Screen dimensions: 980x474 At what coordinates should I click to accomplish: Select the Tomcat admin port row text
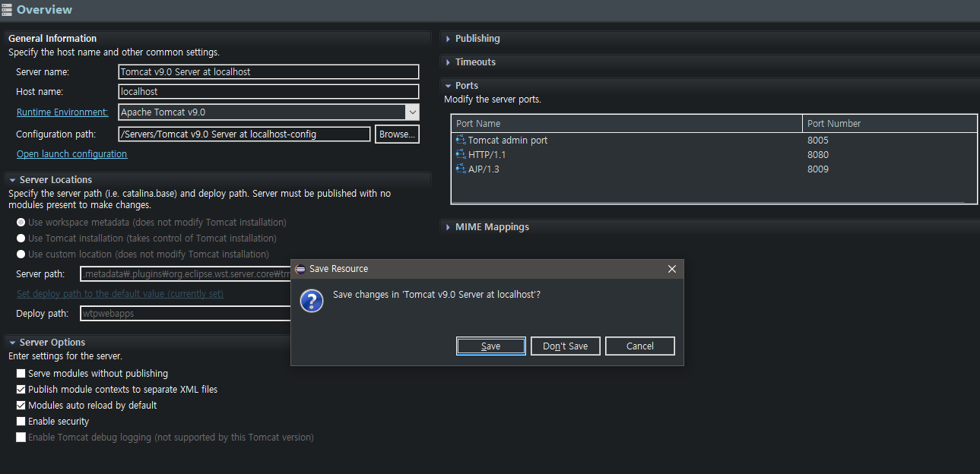507,141
